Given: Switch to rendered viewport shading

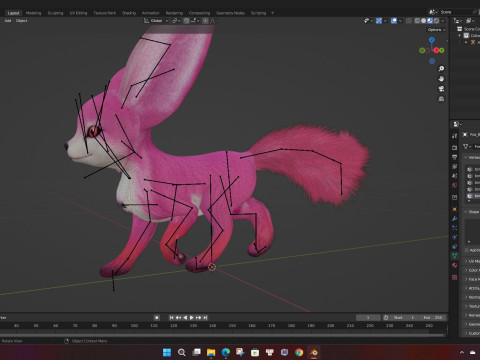Looking at the screenshot, I should [436, 21].
